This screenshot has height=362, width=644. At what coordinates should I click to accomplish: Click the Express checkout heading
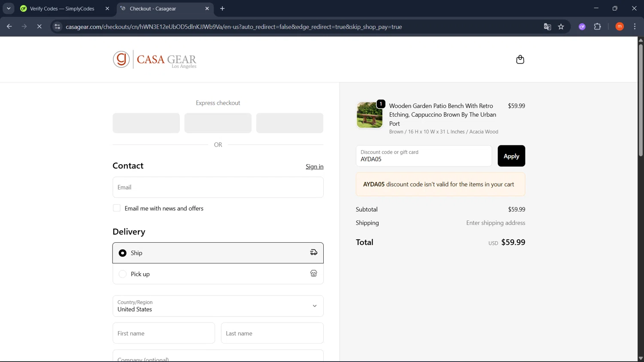218,103
